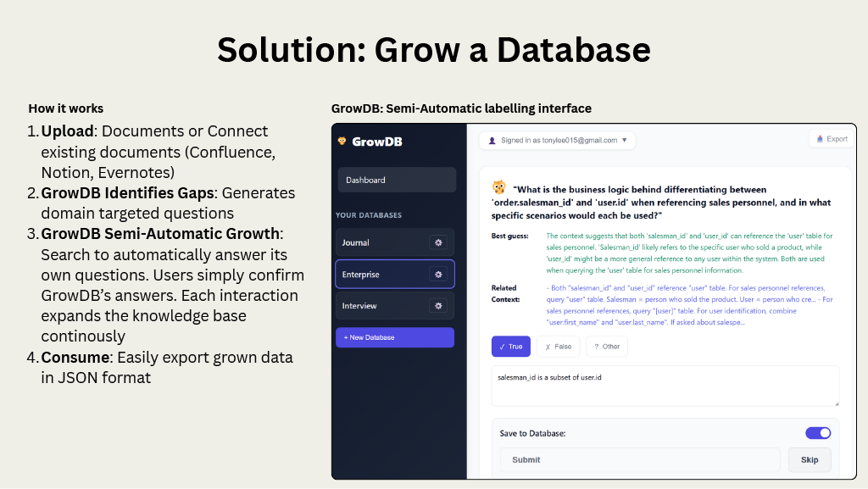The height and width of the screenshot is (489, 868).
Task: Click the GrowDB tiger logo icon
Action: (341, 141)
